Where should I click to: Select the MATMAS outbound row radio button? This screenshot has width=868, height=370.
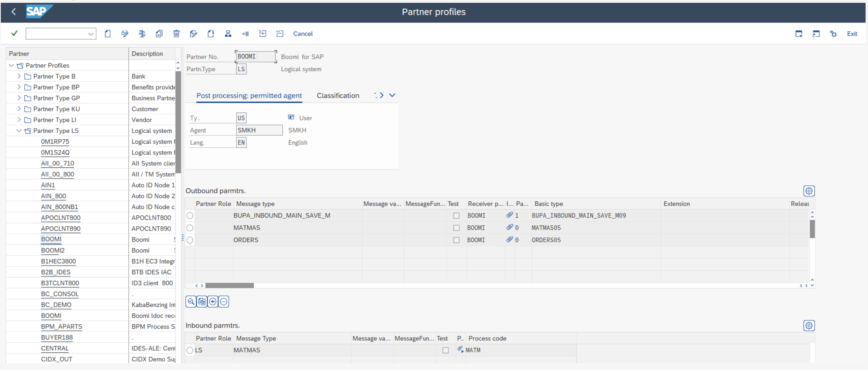pyautogui.click(x=190, y=228)
